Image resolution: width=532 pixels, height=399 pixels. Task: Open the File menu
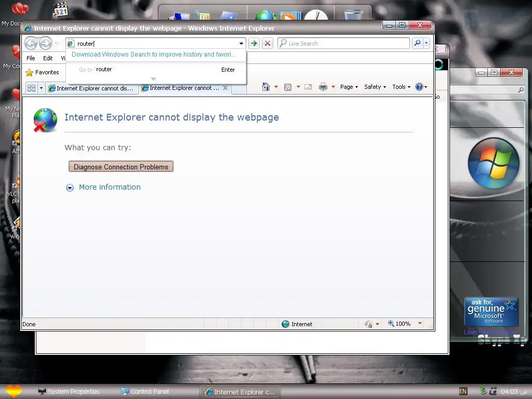pyautogui.click(x=31, y=58)
